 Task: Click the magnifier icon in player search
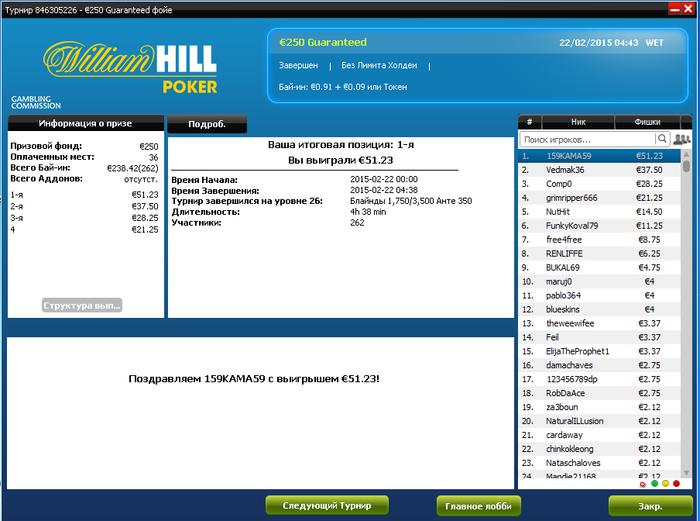click(662, 139)
